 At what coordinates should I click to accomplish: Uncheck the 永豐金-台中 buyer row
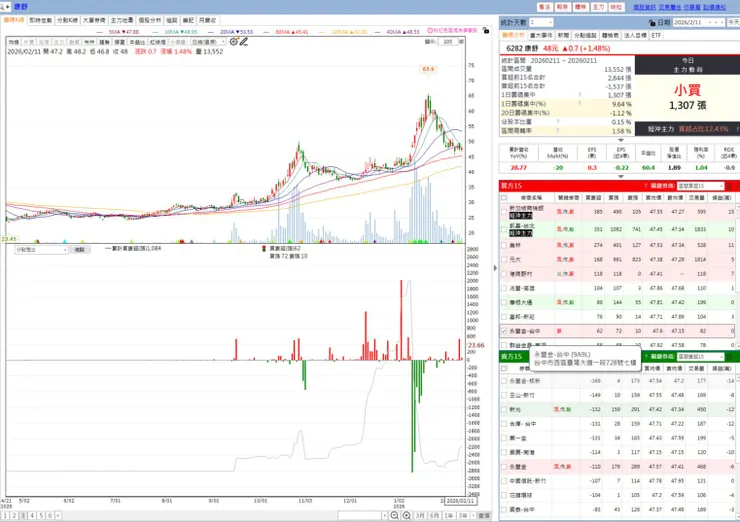tap(504, 331)
